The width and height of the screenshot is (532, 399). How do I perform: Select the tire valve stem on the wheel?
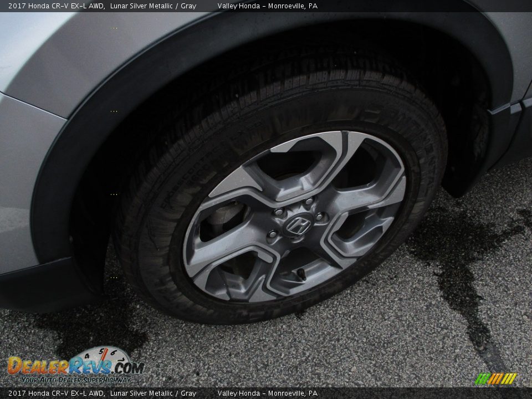point(300,274)
